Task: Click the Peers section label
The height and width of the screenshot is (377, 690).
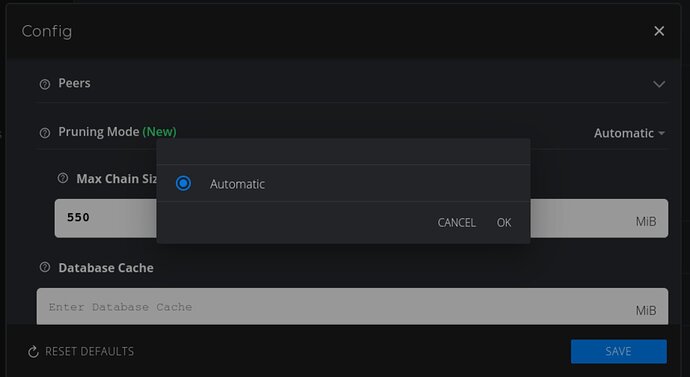Action: [74, 83]
